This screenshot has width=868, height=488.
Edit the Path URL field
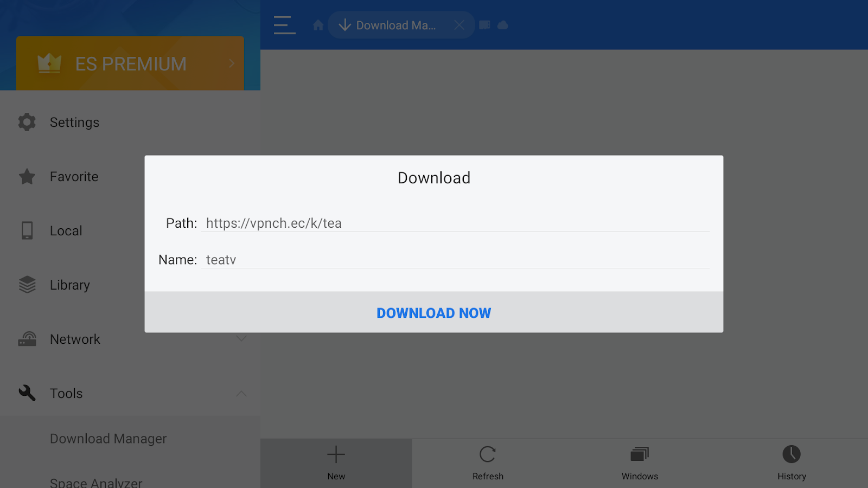[455, 223]
